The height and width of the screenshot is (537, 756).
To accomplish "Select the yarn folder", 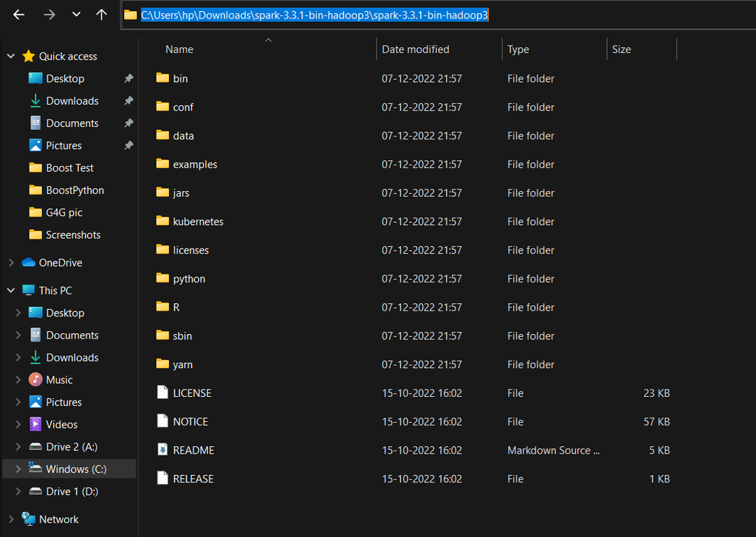I will (183, 364).
